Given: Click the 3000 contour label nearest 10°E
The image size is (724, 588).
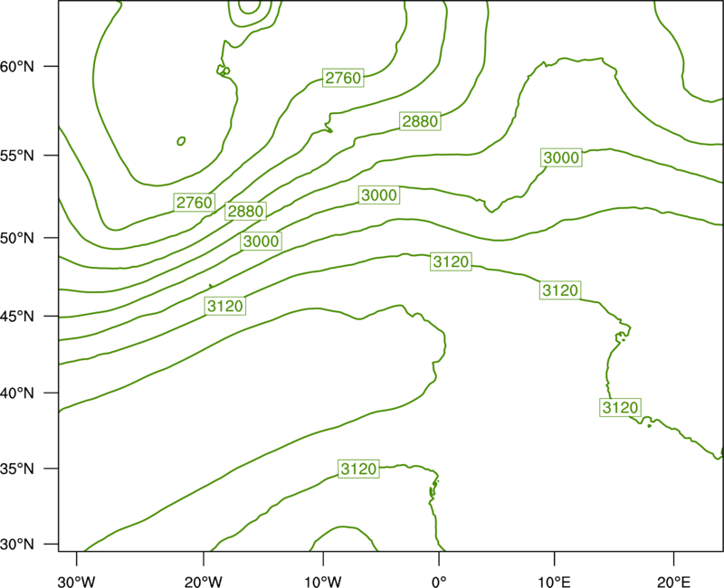Looking at the screenshot, I should click(x=561, y=157).
